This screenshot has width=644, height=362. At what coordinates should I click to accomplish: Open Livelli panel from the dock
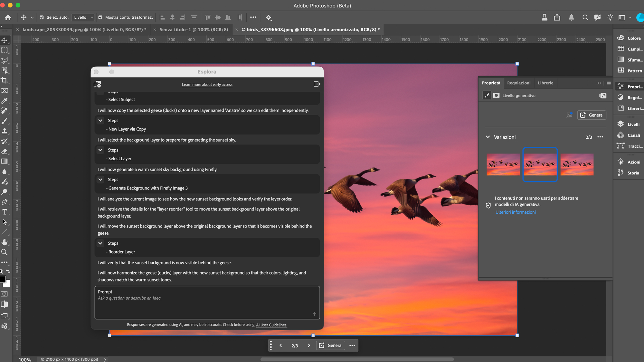pos(629,124)
